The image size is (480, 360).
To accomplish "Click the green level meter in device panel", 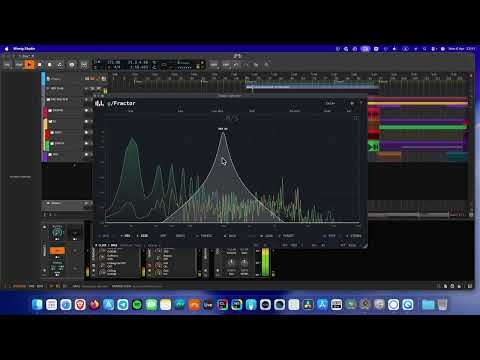I will 265,262.
